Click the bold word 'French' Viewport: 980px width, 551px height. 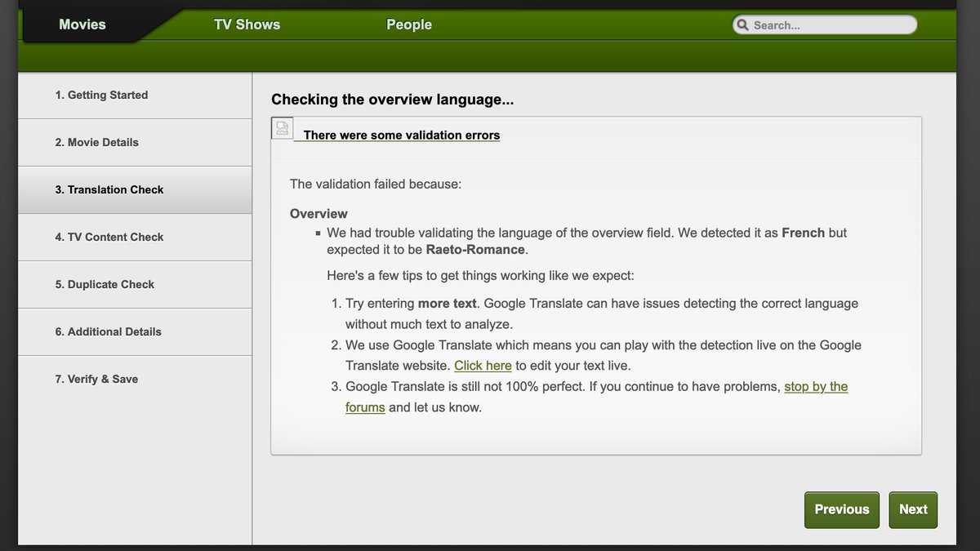(x=804, y=233)
